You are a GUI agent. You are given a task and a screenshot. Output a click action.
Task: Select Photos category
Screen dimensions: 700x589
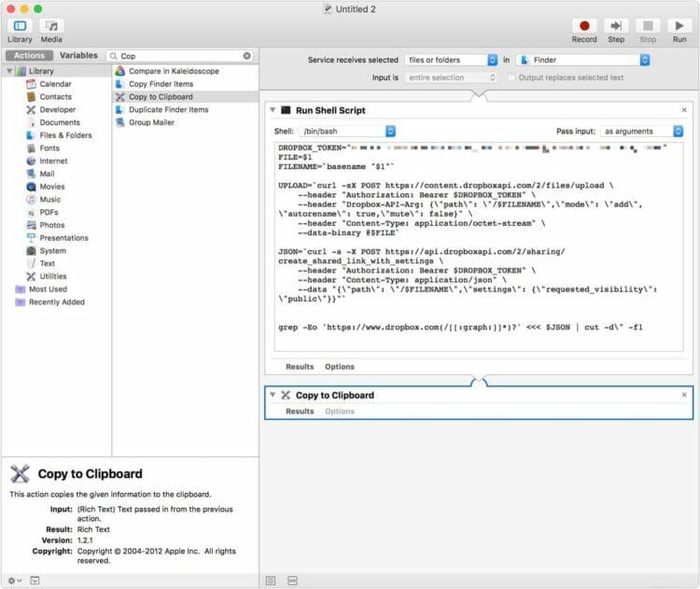pyautogui.click(x=52, y=225)
